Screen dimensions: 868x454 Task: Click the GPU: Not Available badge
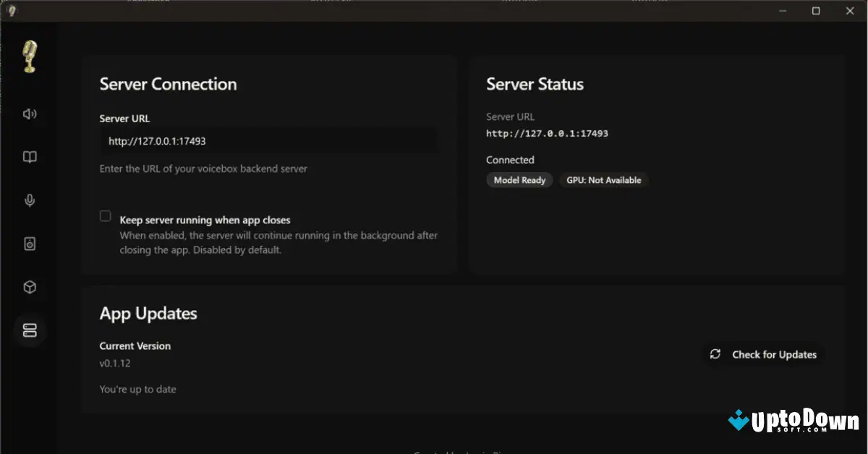point(603,180)
